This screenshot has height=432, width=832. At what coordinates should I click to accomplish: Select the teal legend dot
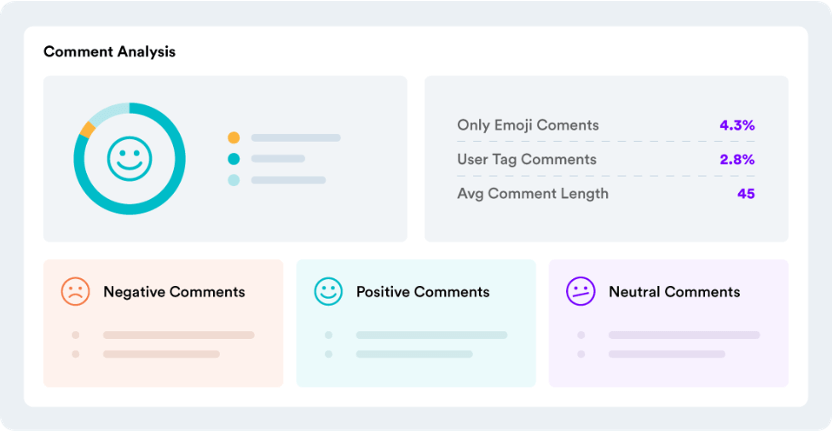[x=234, y=159]
